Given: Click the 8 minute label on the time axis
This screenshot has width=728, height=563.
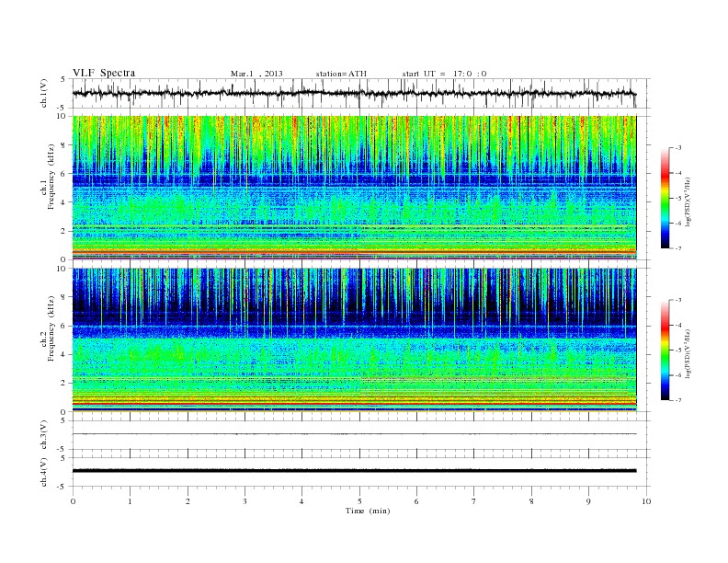Looking at the screenshot, I should click(x=531, y=501).
